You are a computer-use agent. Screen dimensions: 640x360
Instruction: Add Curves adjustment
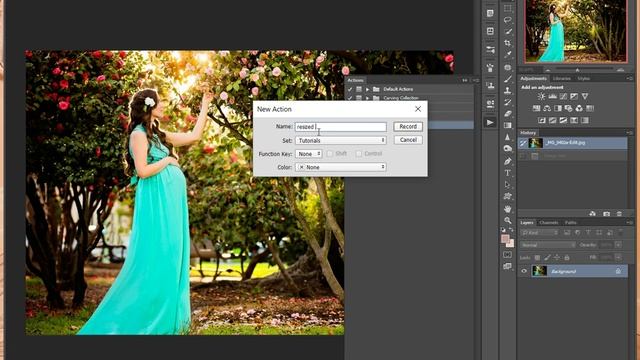(563, 96)
